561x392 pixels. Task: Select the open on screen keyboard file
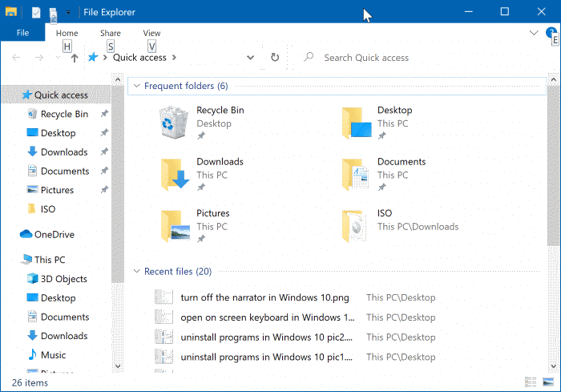[267, 317]
